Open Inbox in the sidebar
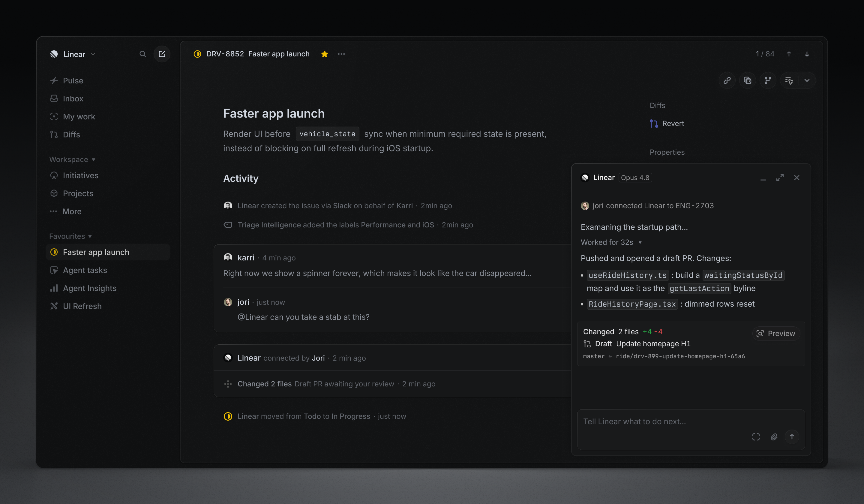 108,99
